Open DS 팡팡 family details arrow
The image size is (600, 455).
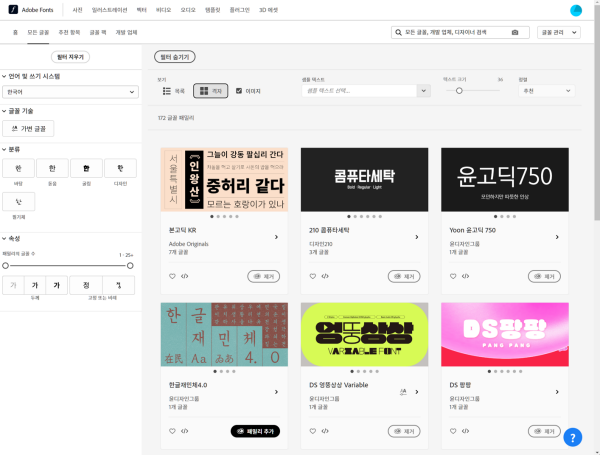pyautogui.click(x=557, y=392)
